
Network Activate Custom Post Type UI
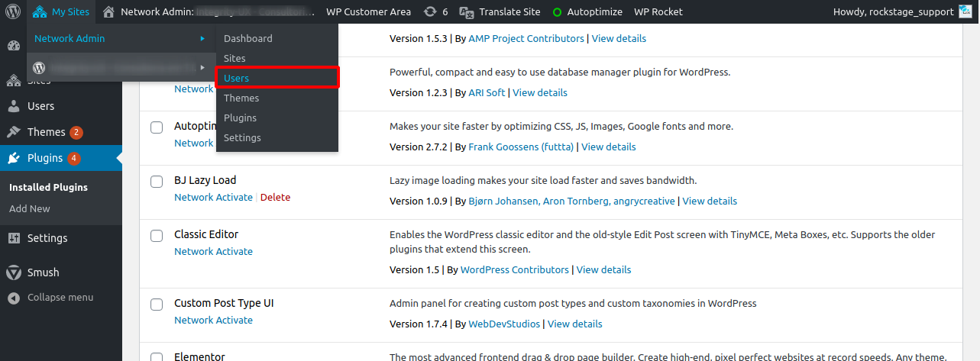pos(213,320)
